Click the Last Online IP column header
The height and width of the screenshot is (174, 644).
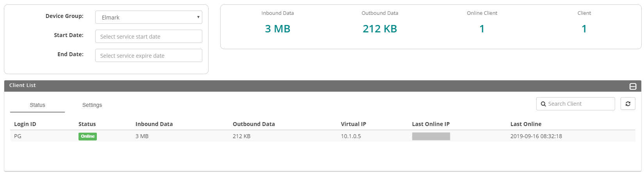pos(431,124)
